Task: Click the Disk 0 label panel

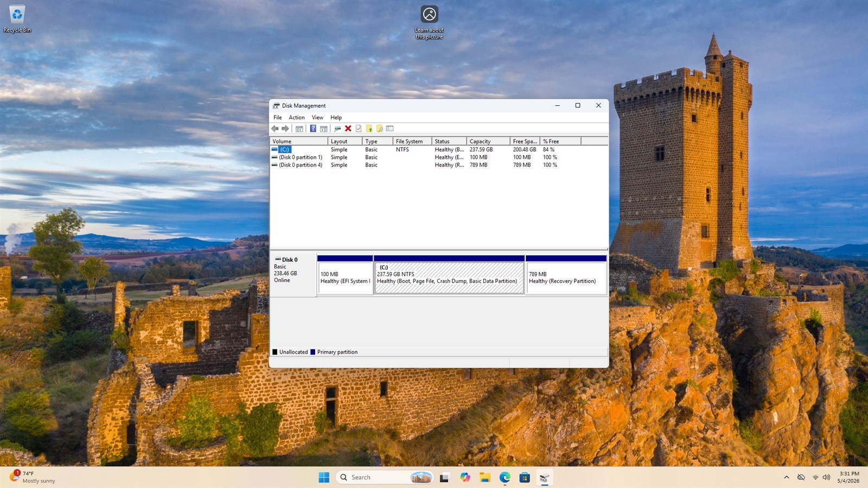Action: pos(293,274)
